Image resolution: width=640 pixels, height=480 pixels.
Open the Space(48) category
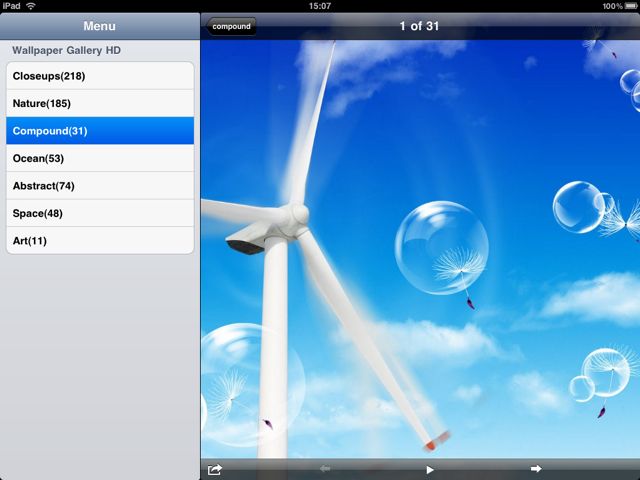click(x=100, y=213)
